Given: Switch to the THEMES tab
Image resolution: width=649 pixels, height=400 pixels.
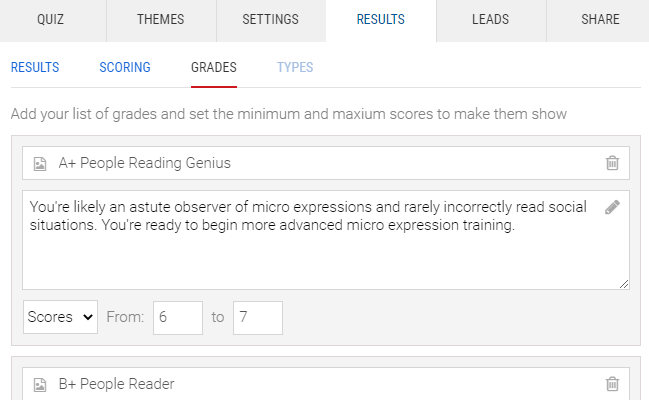Looking at the screenshot, I should pos(161,19).
